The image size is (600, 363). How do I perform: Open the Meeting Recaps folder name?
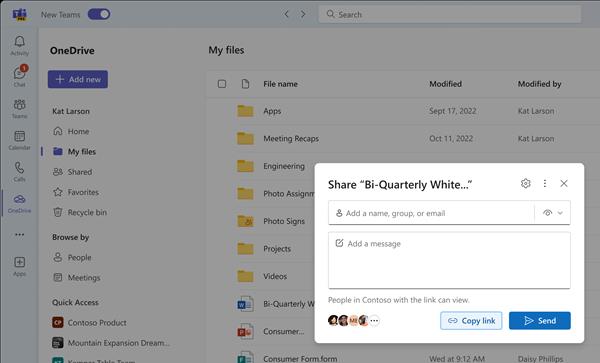tap(291, 138)
